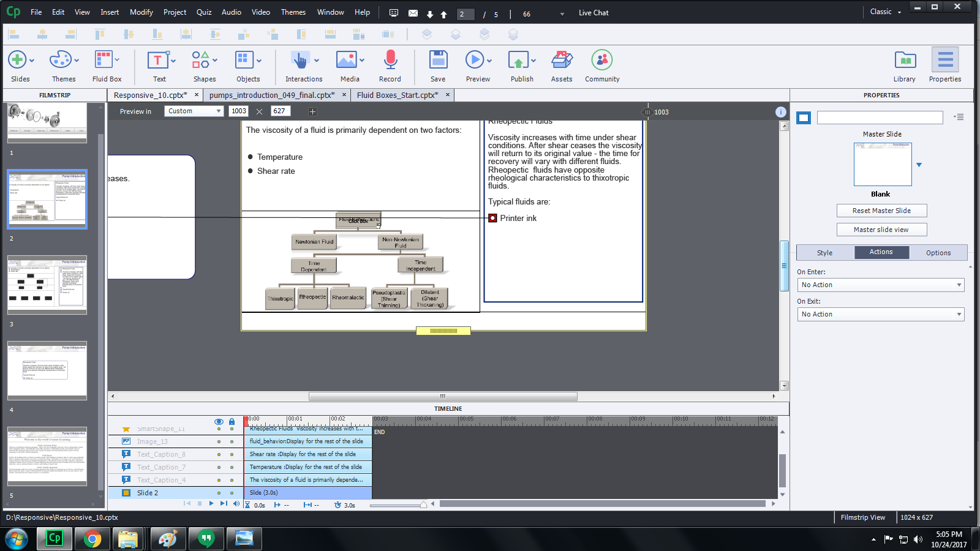Open the On Exit action dropdown
This screenshot has height=551, width=980.
tap(881, 314)
